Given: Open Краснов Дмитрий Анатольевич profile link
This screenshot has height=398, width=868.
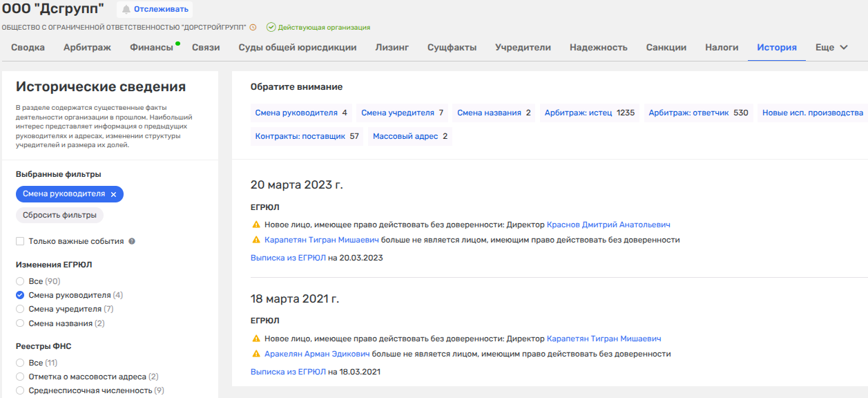Looking at the screenshot, I should point(608,225).
